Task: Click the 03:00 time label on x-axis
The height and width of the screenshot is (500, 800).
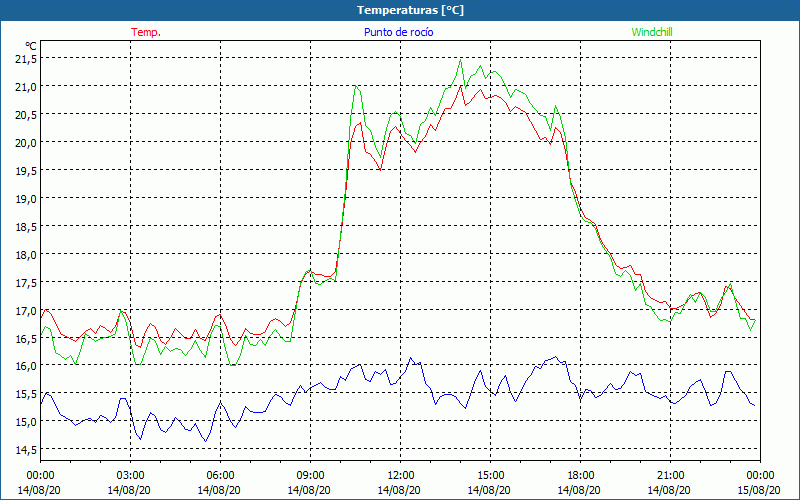Action: point(130,476)
